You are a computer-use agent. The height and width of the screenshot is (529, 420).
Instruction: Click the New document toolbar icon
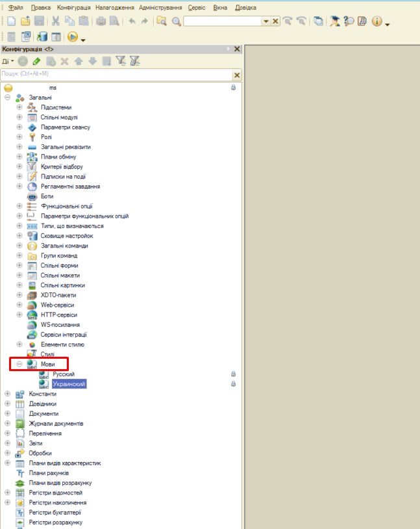click(x=11, y=21)
